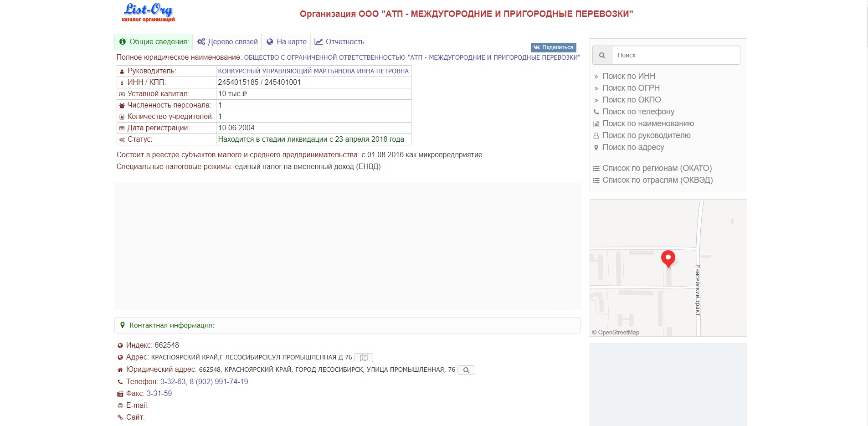Click the chart icon on Отчетность tab
868x426 pixels.
[318, 42]
